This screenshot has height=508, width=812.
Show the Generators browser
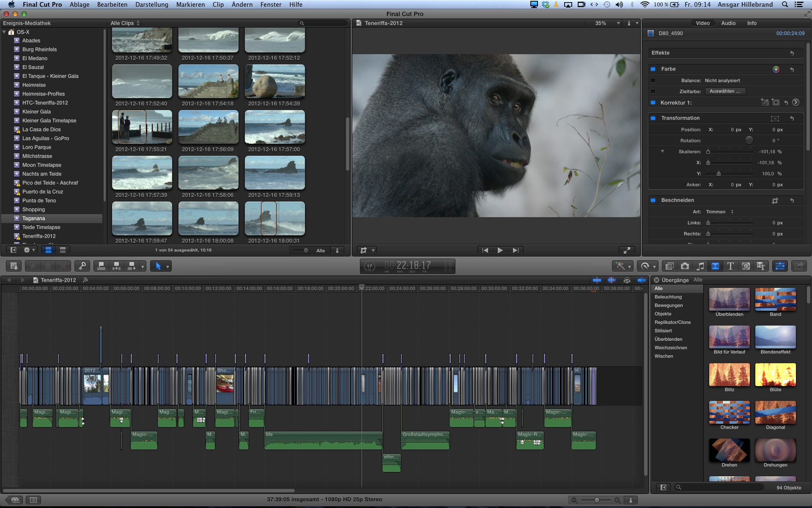(746, 266)
